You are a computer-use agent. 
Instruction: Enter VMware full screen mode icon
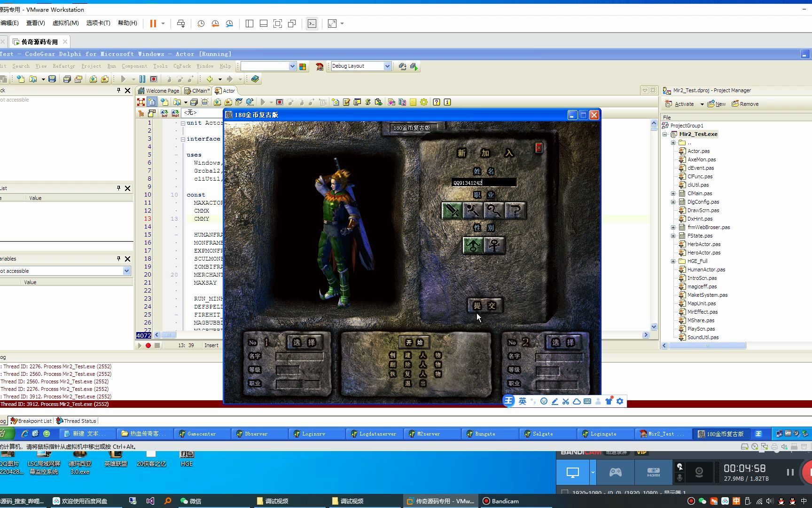[x=278, y=24]
